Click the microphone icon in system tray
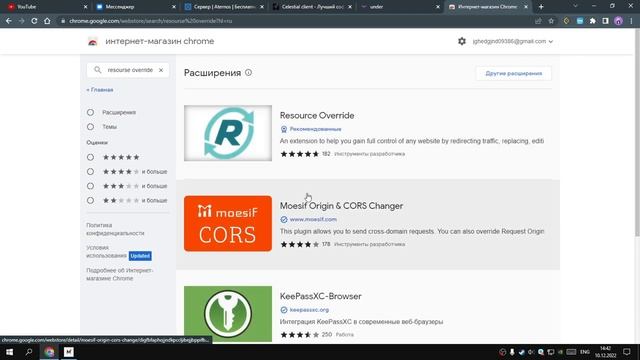640x360 pixels. (x=512, y=352)
